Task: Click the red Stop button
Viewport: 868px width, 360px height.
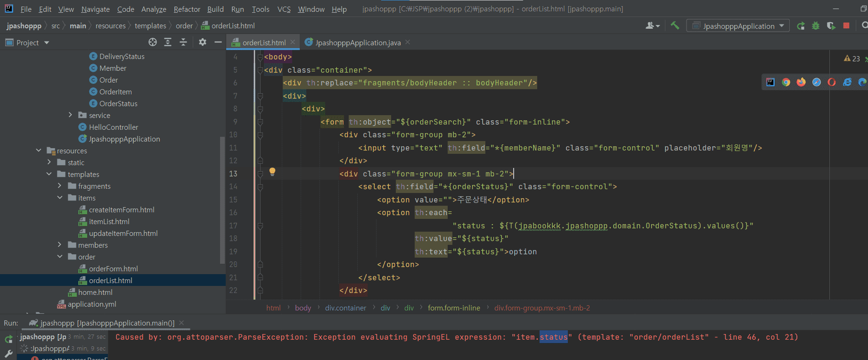Action: [846, 25]
